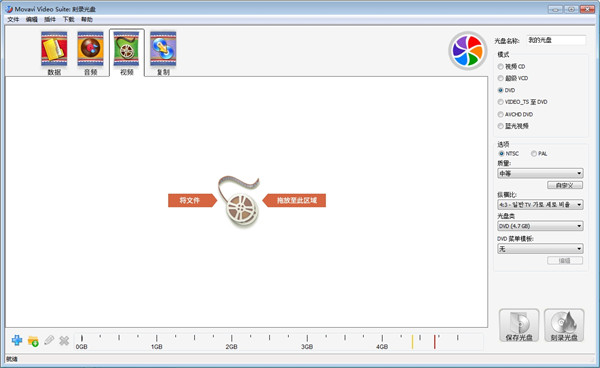Select the VIDEO_TS 至 DVD radio button
600x368 pixels.
click(501, 102)
